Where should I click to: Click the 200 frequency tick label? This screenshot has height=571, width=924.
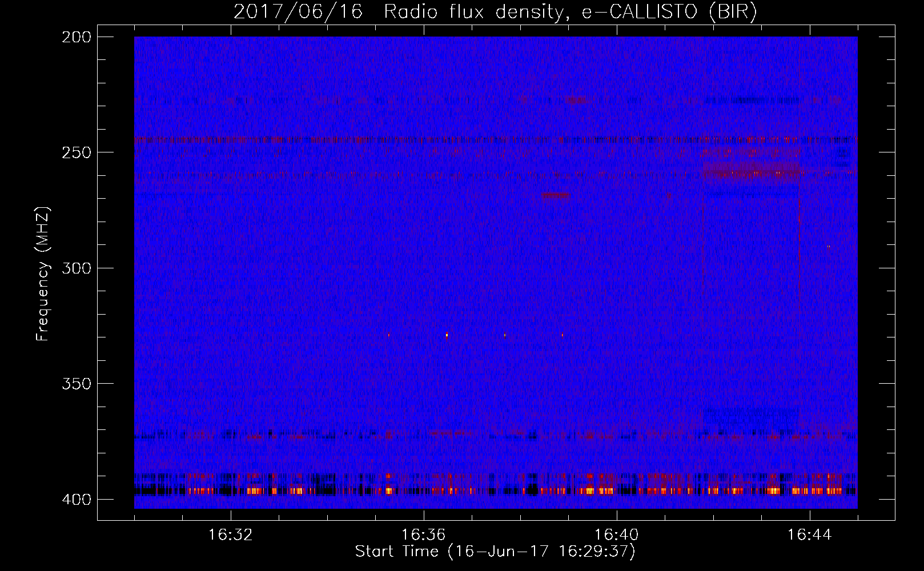(x=76, y=37)
